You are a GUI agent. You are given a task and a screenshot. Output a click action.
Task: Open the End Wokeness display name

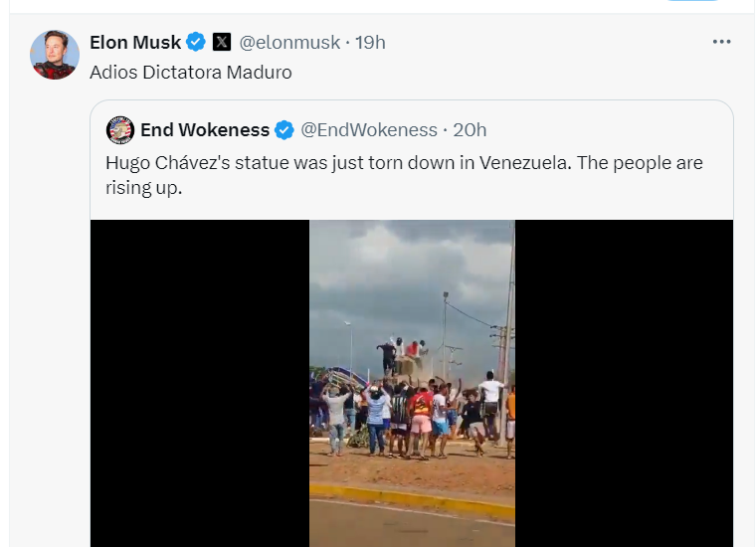(x=205, y=130)
